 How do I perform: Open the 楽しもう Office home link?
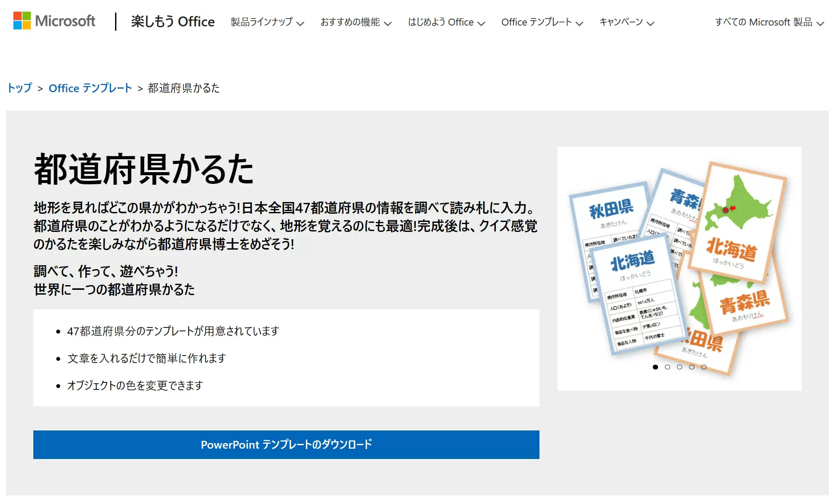point(173,22)
